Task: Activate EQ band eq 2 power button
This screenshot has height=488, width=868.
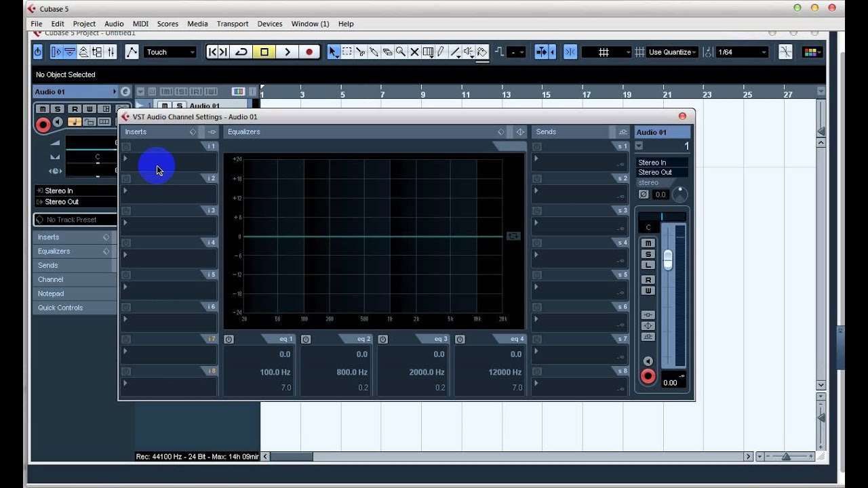Action: tap(306, 340)
